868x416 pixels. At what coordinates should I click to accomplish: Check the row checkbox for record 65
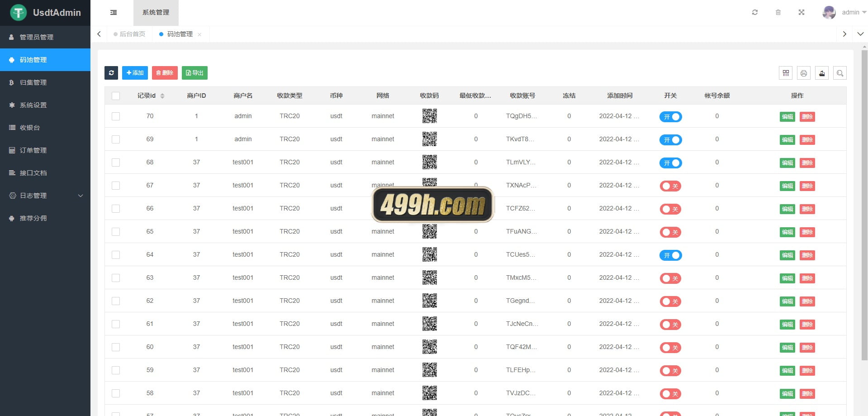tap(116, 232)
